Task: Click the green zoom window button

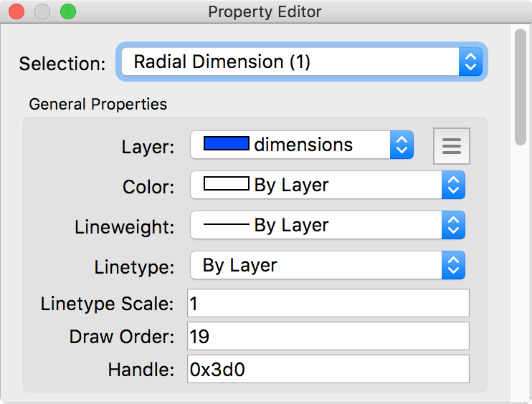Action: pyautogui.click(x=68, y=11)
